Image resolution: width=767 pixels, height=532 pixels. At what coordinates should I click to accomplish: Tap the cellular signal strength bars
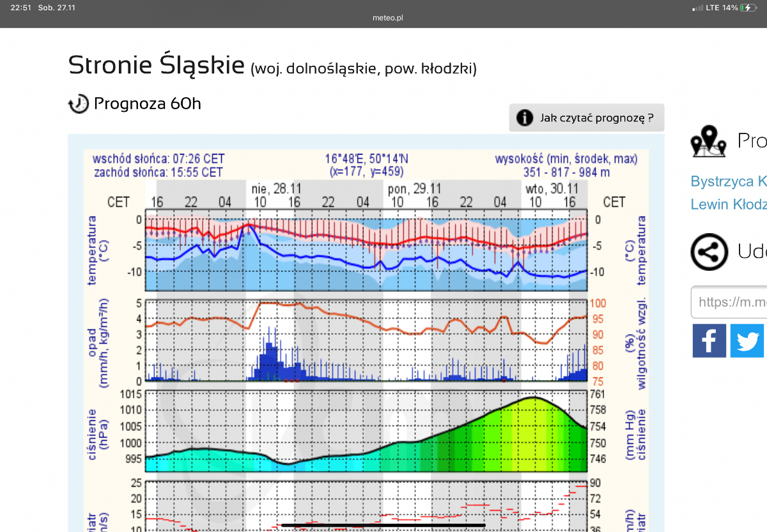click(x=697, y=8)
